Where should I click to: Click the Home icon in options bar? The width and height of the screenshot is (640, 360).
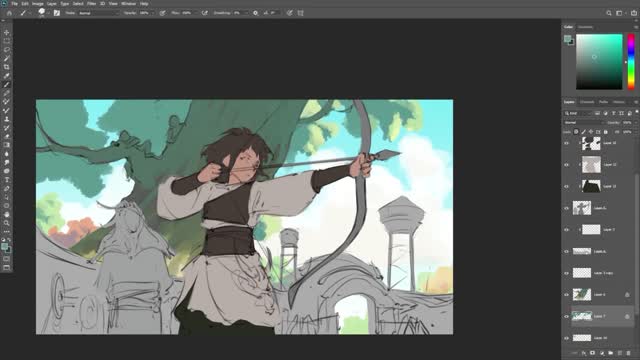9,13
